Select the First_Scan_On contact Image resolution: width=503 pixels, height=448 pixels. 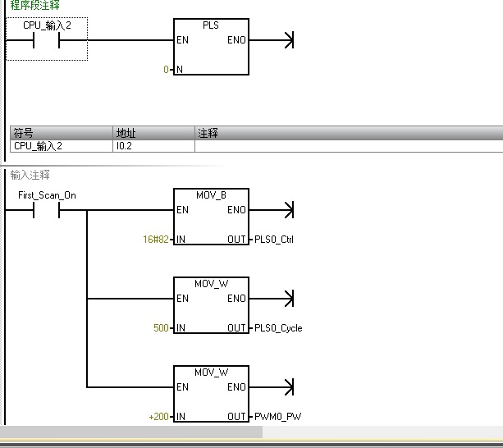[x=47, y=210]
